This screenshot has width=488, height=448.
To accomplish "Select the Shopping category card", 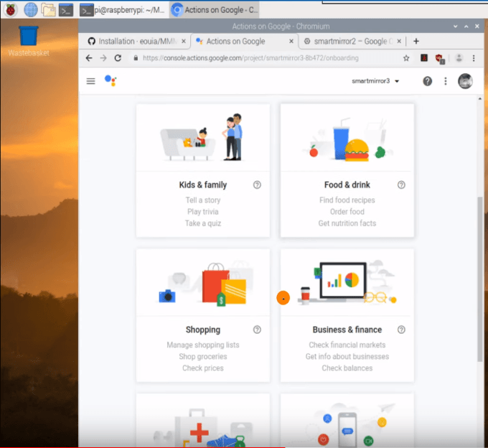I will [203, 315].
